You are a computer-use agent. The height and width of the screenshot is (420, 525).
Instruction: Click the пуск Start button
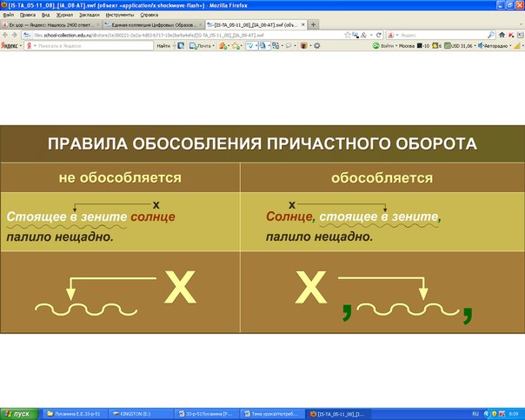click(19, 414)
